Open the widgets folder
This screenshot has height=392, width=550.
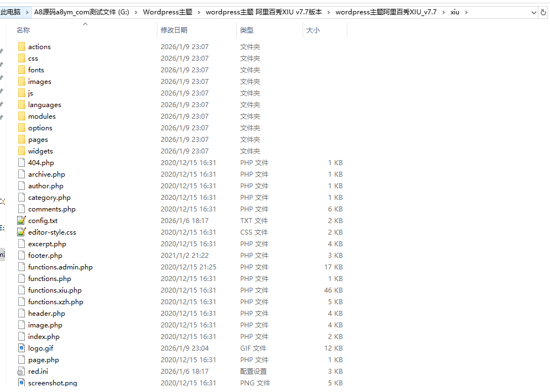pyautogui.click(x=41, y=151)
